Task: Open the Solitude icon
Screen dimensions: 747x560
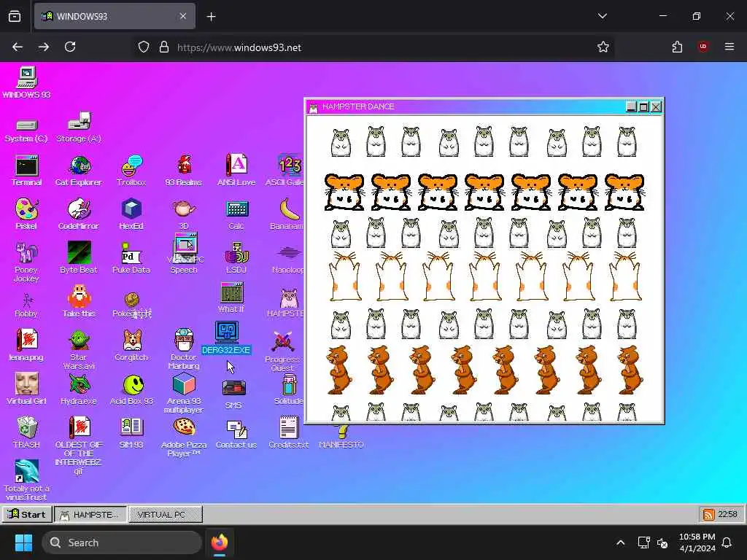Action: pyautogui.click(x=289, y=389)
